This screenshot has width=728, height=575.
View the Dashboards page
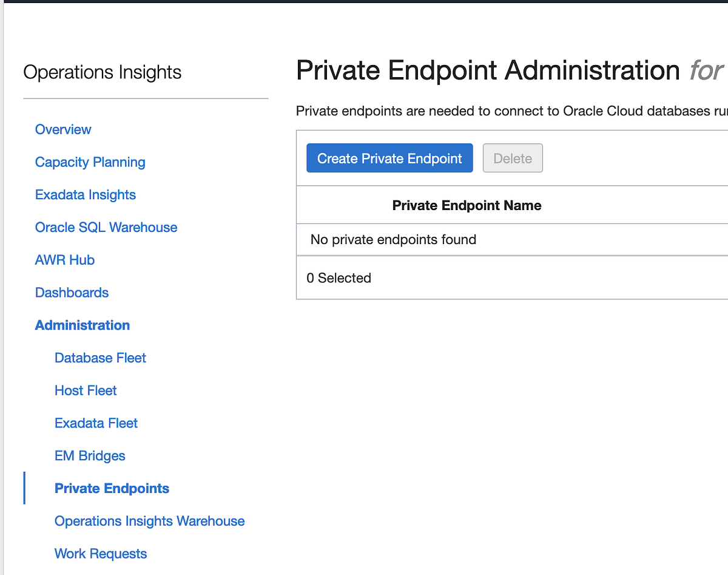pyautogui.click(x=72, y=292)
